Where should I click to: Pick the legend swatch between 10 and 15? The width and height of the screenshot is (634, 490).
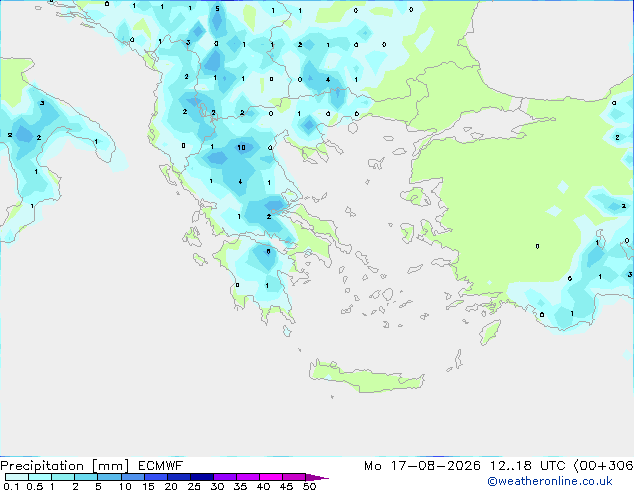point(133,477)
